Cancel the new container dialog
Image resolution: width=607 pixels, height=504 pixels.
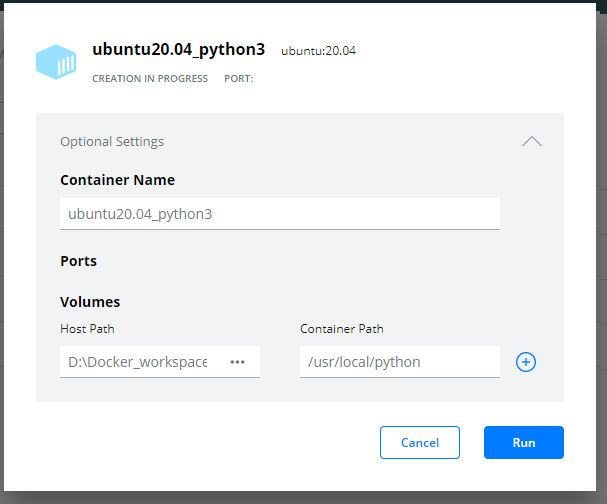pyautogui.click(x=420, y=442)
